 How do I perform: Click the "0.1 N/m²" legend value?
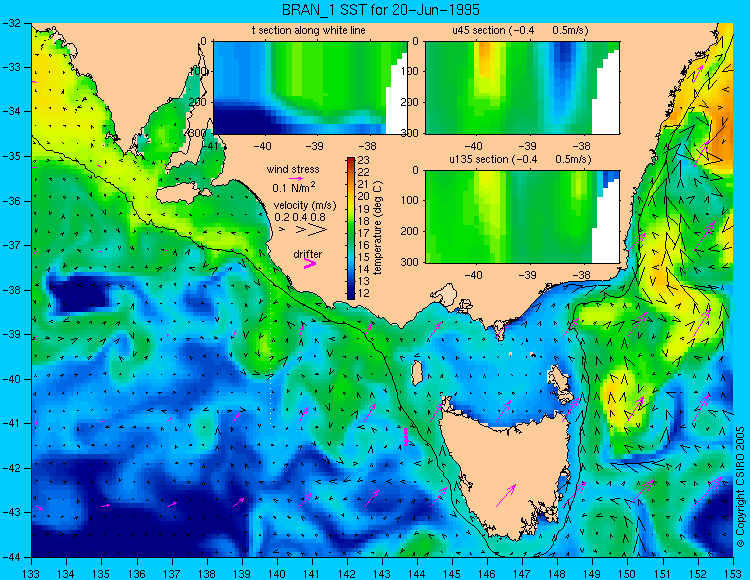(x=294, y=187)
